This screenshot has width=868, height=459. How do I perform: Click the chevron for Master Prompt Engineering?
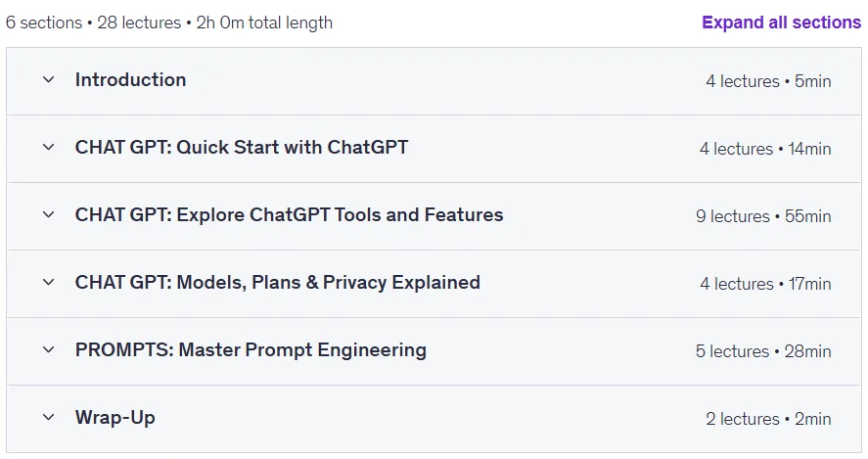tap(49, 350)
